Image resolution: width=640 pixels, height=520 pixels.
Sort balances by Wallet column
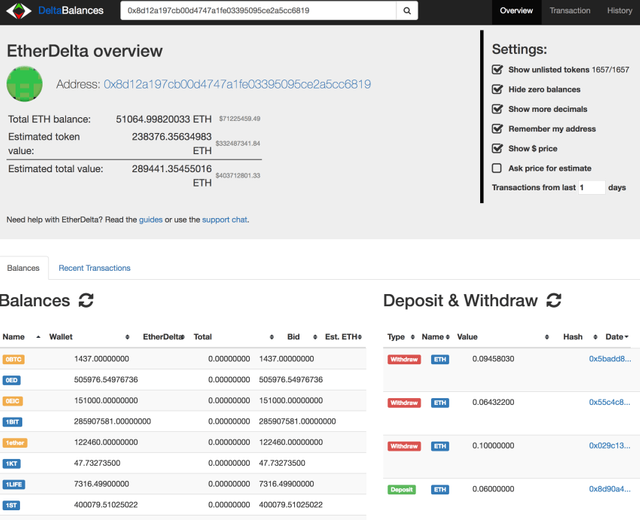[x=89, y=337]
